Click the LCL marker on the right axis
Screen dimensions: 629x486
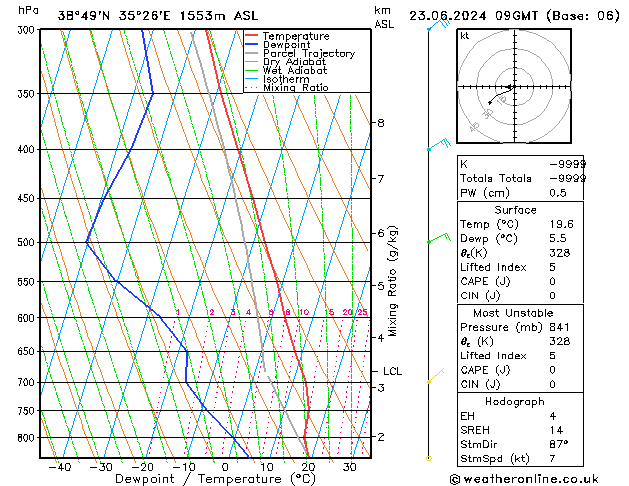click(x=392, y=371)
